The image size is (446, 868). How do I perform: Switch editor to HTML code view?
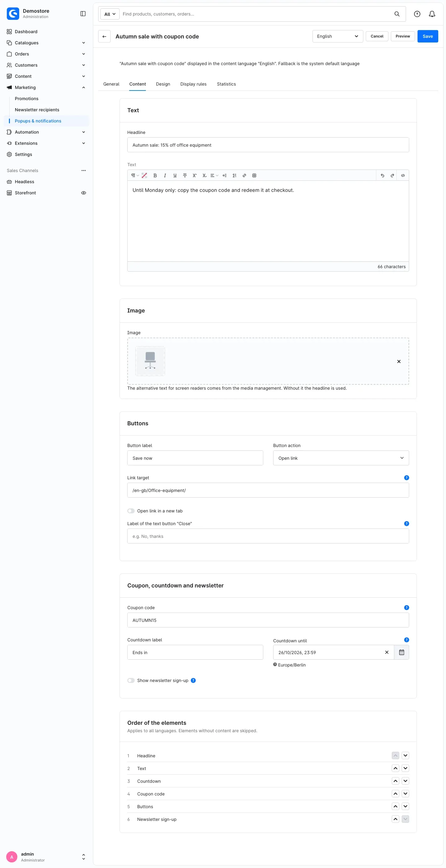pos(403,175)
